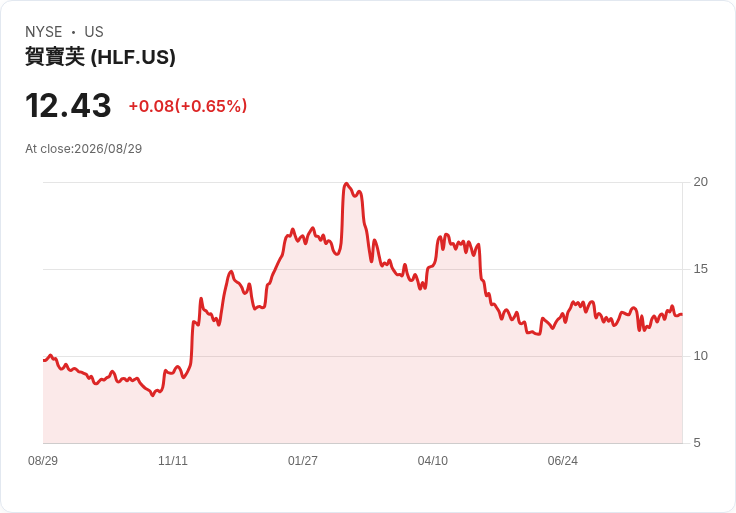Click the chart's lowest dip before 11/11
Image resolution: width=736 pixels, height=513 pixels.
click(x=153, y=395)
